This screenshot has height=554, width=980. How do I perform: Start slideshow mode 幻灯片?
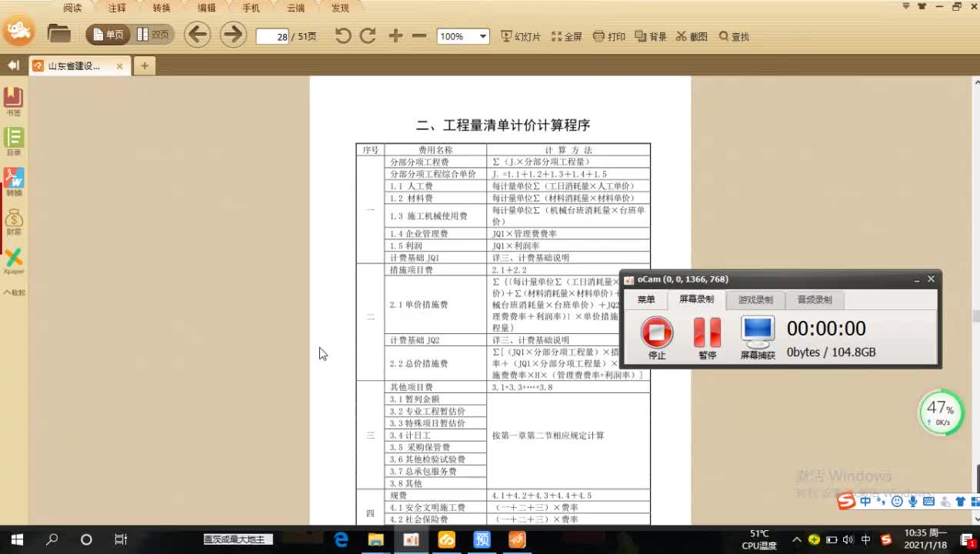click(x=521, y=36)
